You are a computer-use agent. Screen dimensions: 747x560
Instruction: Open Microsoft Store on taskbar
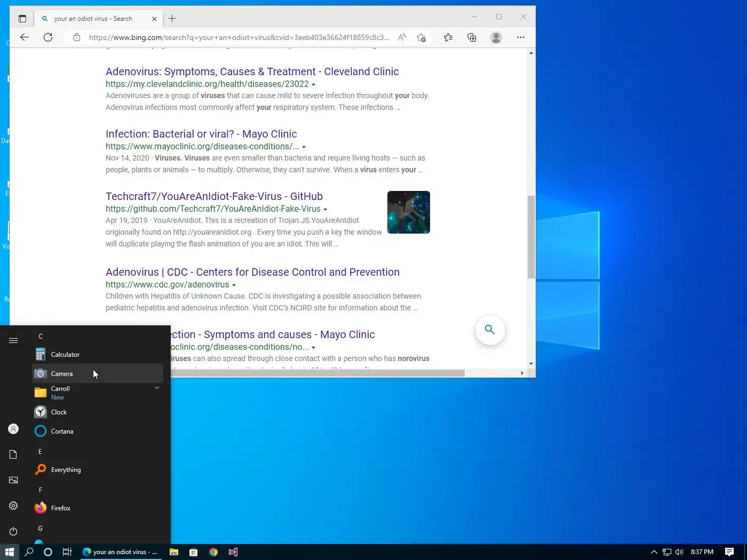coord(193,552)
